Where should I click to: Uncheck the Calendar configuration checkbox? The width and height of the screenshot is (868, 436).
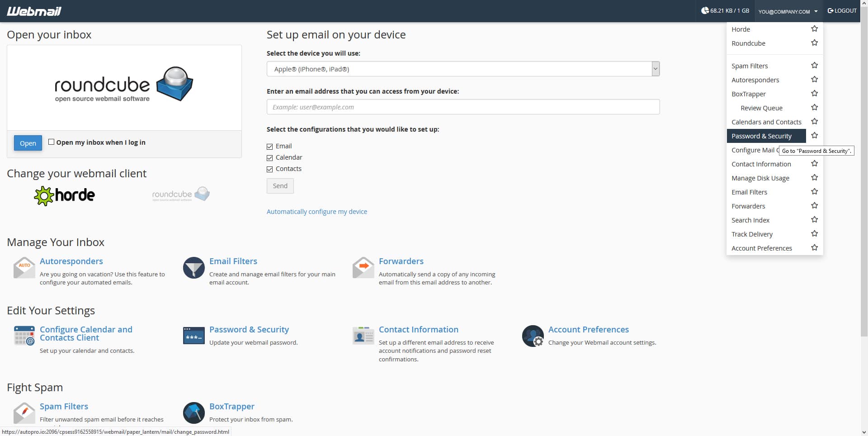(270, 158)
